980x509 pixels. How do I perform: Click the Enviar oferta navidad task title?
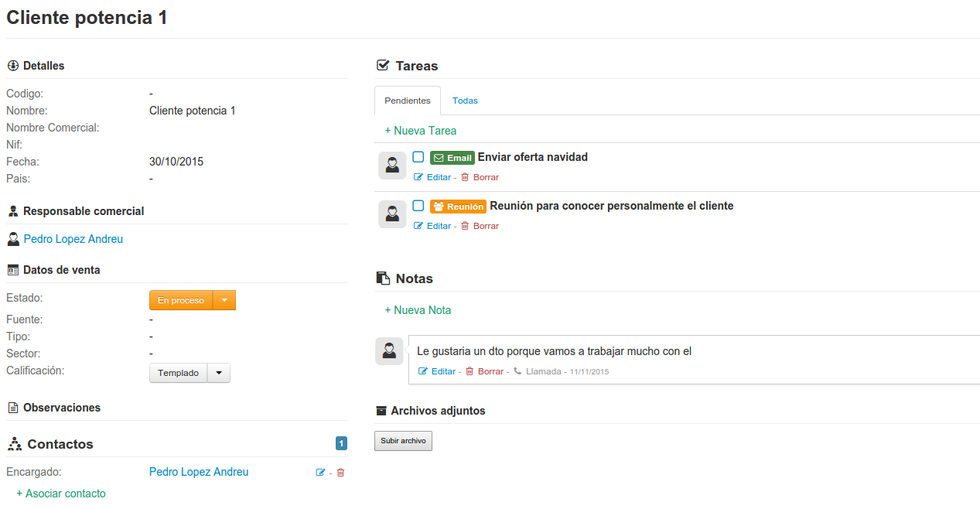(533, 157)
